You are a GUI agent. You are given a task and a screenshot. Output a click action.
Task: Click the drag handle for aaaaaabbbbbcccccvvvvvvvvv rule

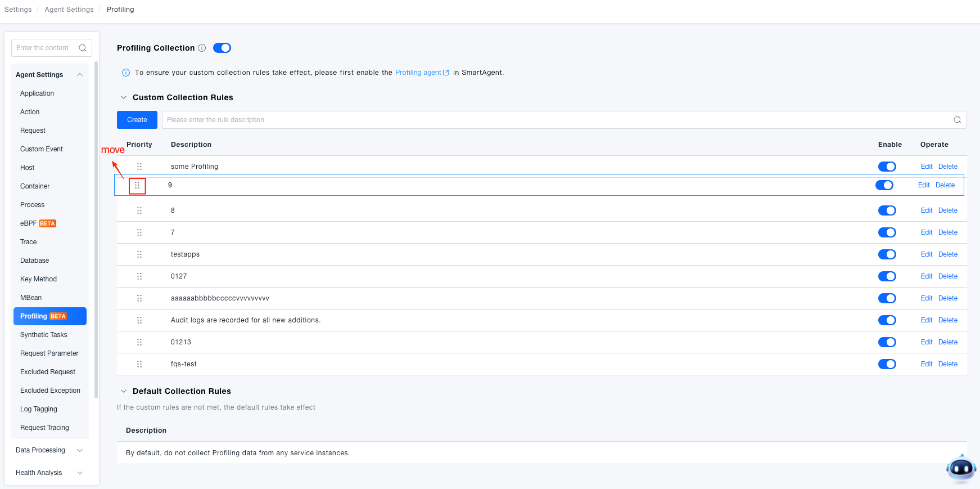[x=139, y=298]
